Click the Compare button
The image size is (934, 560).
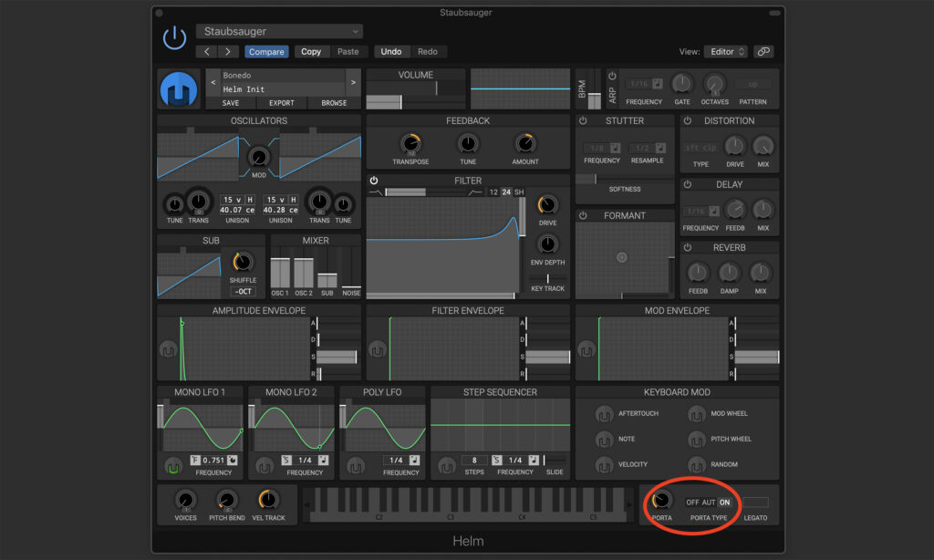(x=266, y=52)
